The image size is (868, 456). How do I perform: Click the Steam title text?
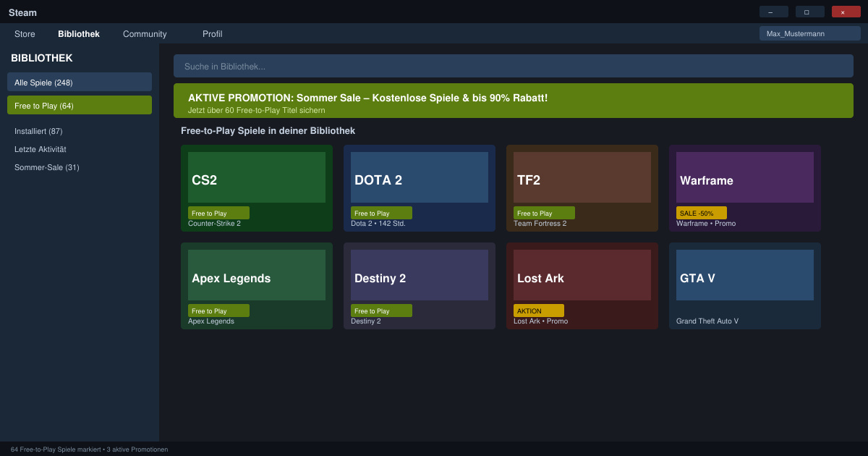pos(22,12)
